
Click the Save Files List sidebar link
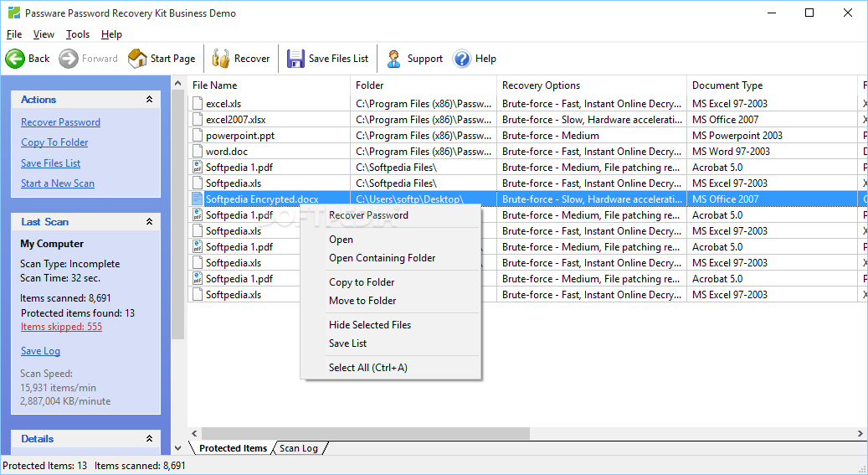(x=50, y=163)
